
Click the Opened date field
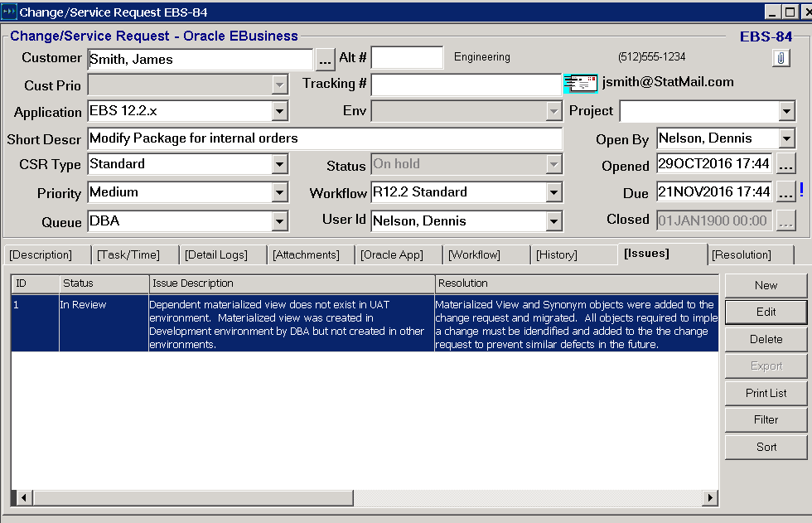(714, 164)
